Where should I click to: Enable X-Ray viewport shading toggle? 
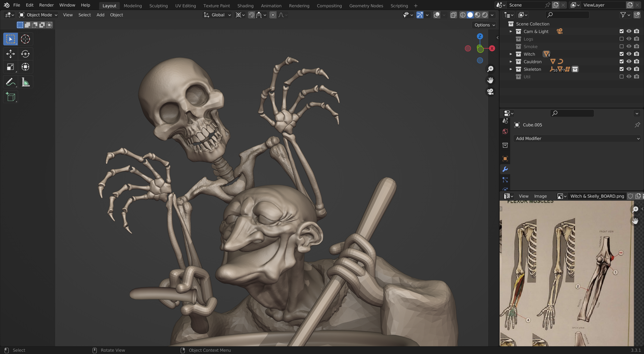tap(454, 15)
